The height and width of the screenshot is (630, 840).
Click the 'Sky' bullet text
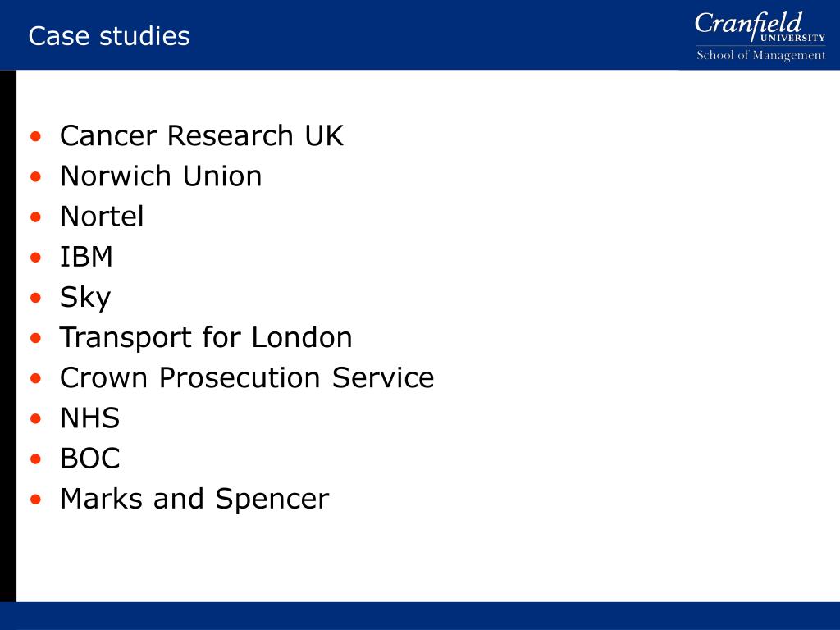(x=85, y=298)
